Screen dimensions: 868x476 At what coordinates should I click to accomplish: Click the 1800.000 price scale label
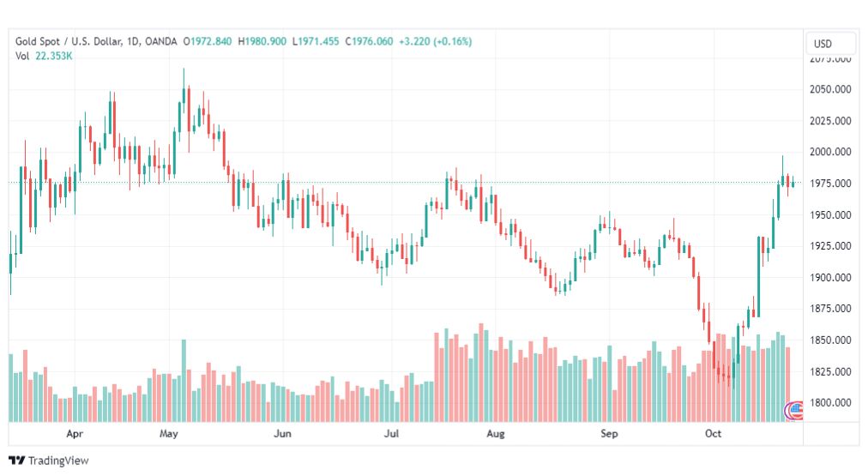click(x=830, y=403)
